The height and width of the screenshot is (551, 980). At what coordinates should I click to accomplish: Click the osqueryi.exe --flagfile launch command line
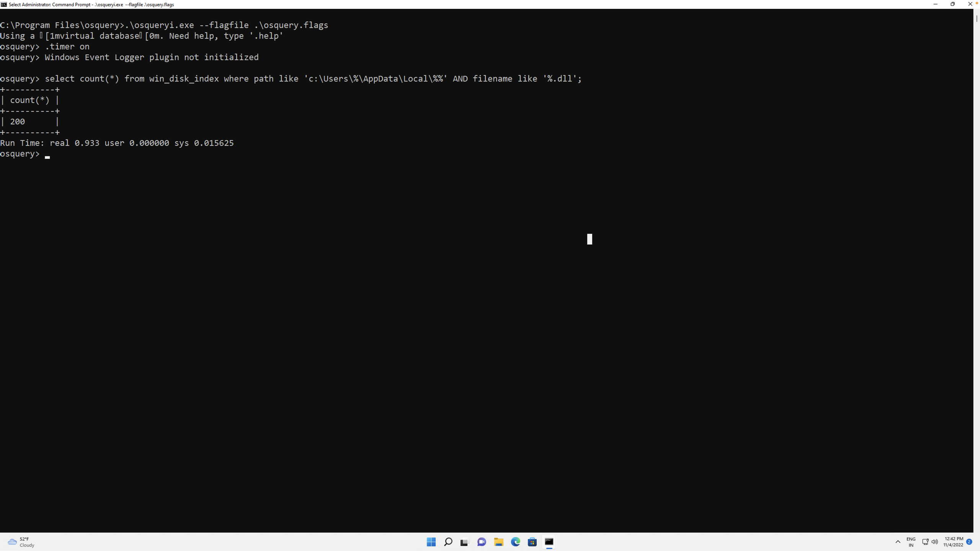click(x=164, y=25)
